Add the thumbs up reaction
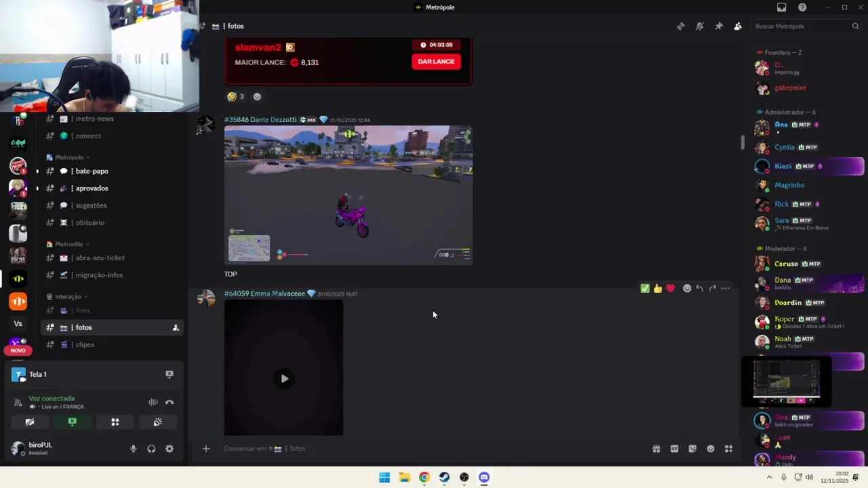868x488 pixels. click(658, 288)
